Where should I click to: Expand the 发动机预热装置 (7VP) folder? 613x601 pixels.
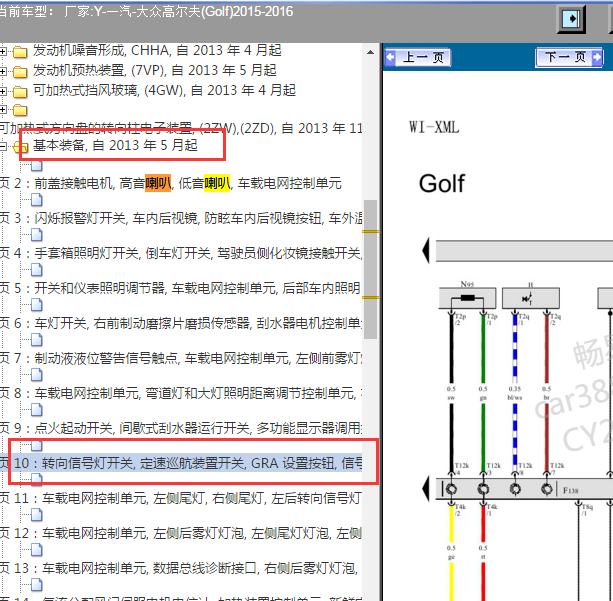3,71
